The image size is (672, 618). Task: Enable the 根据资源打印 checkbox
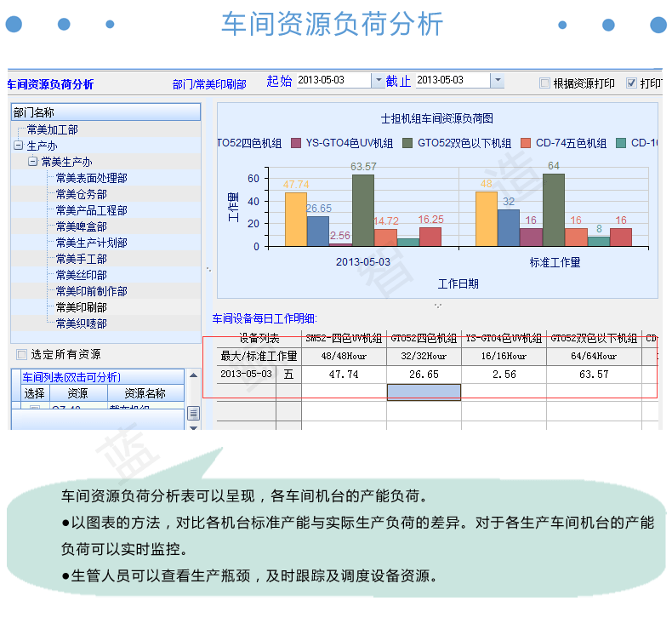[544, 83]
